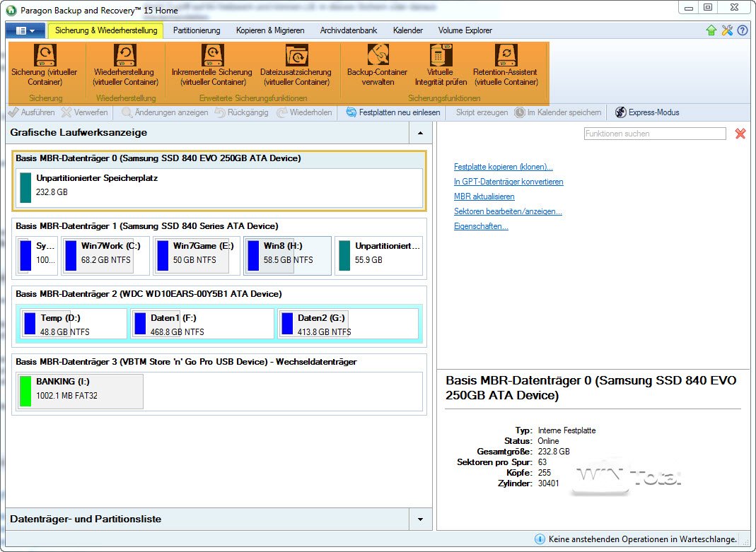
Task: Clear function search with red X
Action: pos(740,134)
